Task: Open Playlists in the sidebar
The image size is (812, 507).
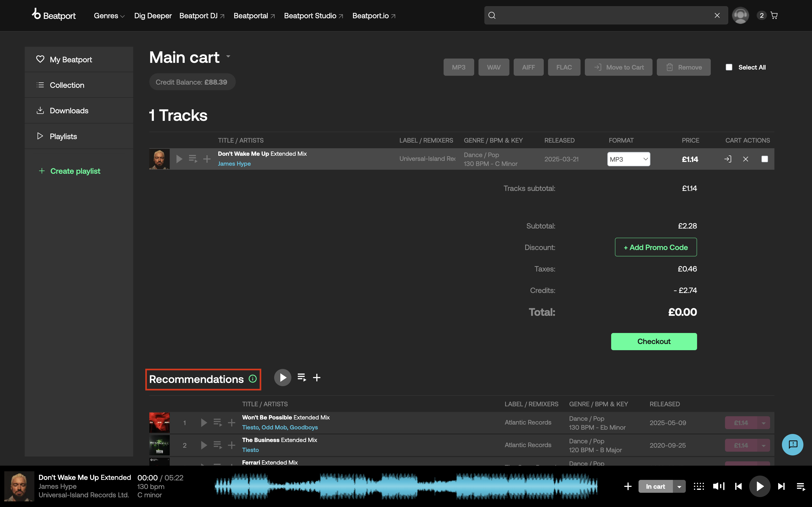Action: coord(79,136)
